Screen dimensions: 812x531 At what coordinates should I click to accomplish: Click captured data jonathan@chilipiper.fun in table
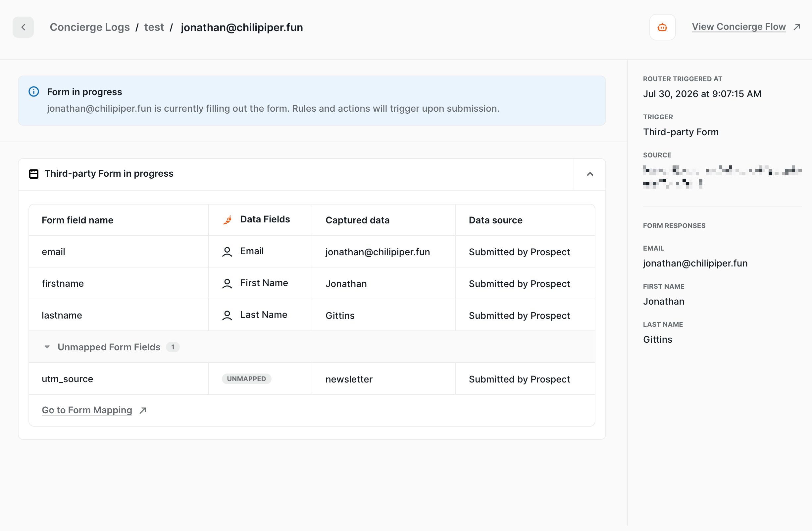click(x=377, y=252)
